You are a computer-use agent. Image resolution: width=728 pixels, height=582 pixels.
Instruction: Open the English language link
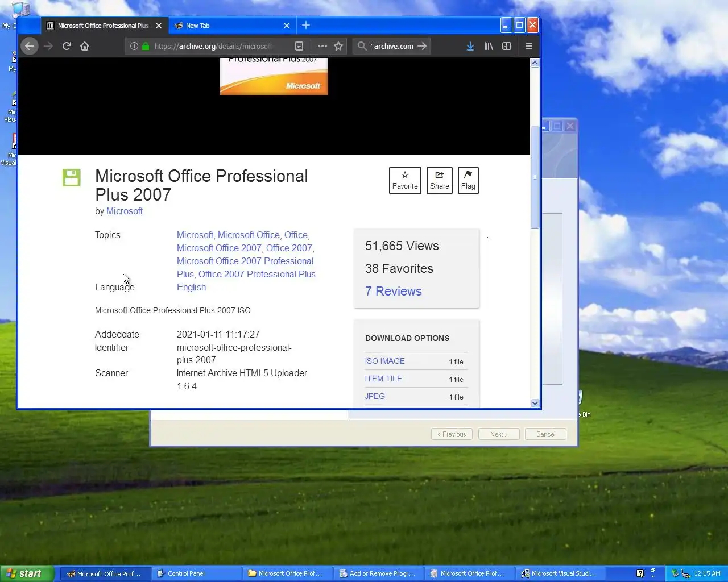[191, 287]
